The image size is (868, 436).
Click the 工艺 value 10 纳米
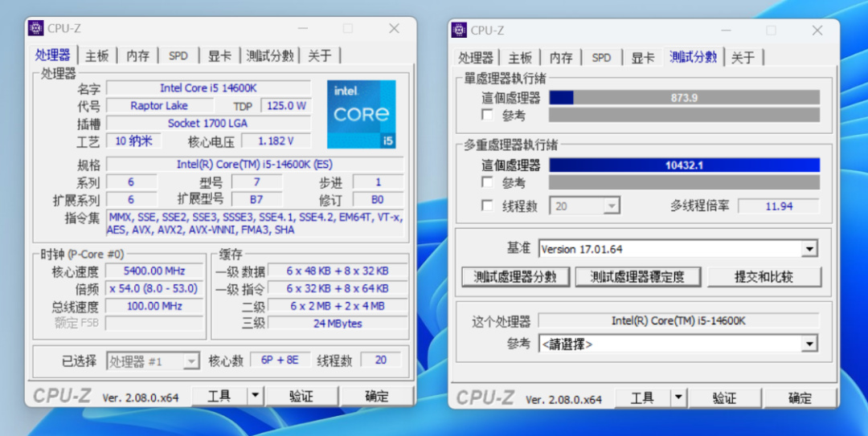(x=133, y=141)
